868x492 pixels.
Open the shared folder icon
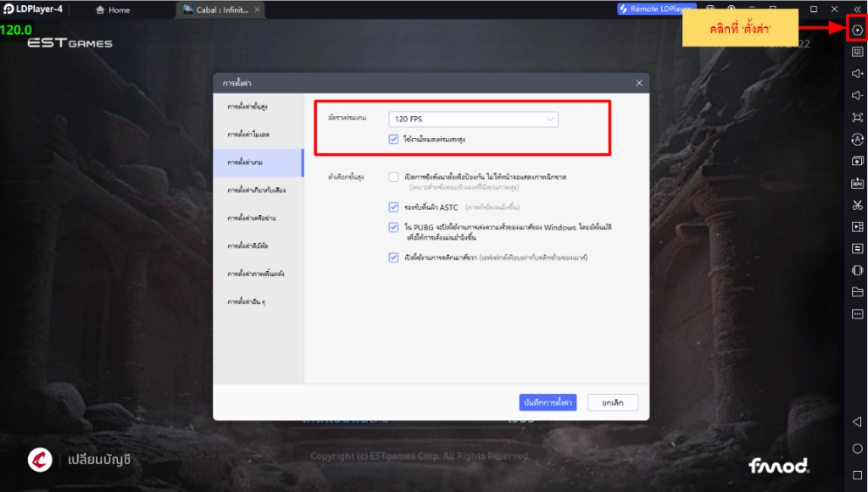click(857, 292)
